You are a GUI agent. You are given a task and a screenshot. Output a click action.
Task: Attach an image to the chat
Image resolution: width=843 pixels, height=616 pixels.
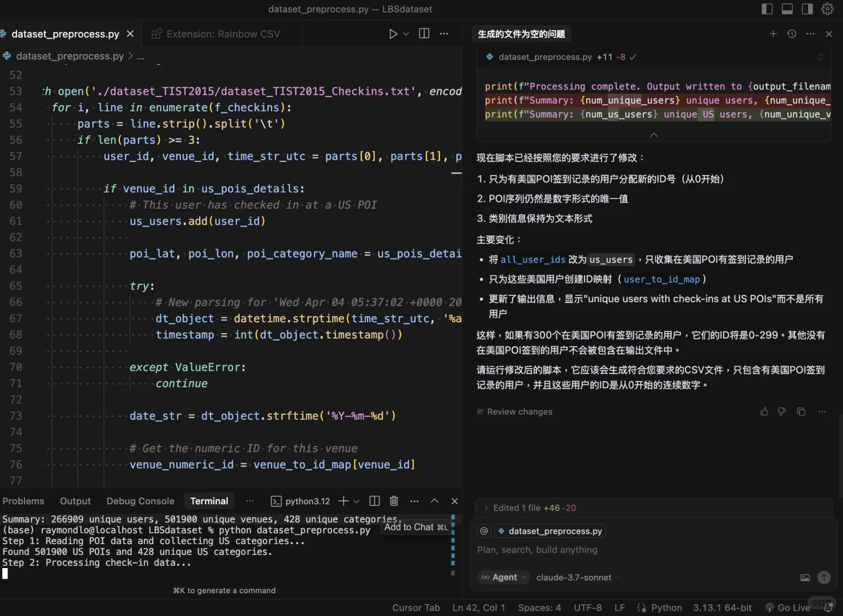coord(805,578)
